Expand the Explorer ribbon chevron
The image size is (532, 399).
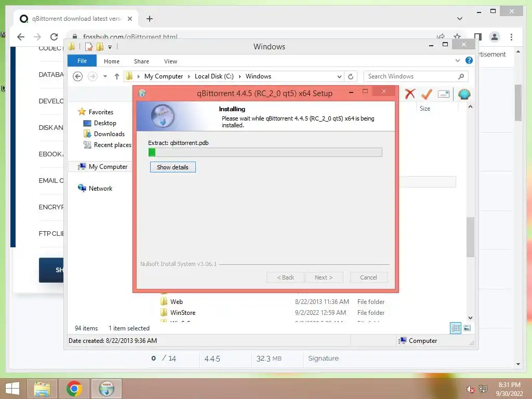tap(457, 60)
